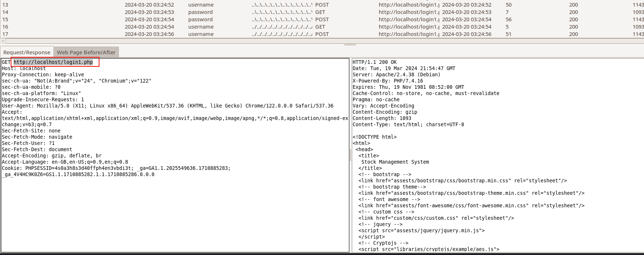The height and width of the screenshot is (255, 644).
Task: Click the GET method cell in row 14
Action: point(320,12)
